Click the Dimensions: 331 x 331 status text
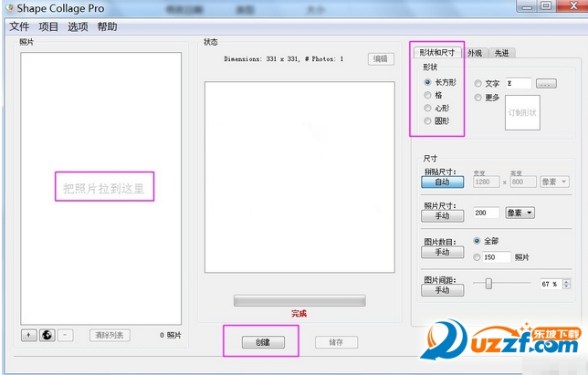The height and width of the screenshot is (375, 588). 283,58
